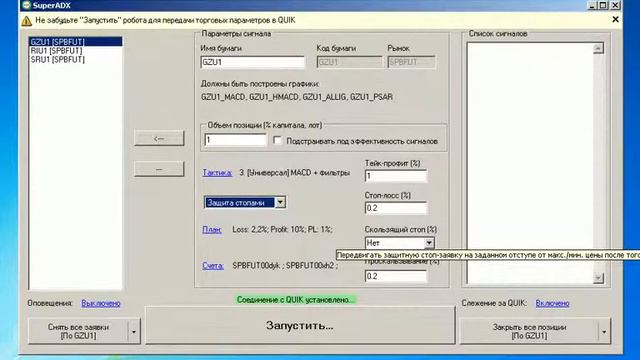Expand the 'Скользящий стоп' dropdown showing Нет
This screenshot has height=360, width=640.
(x=429, y=243)
